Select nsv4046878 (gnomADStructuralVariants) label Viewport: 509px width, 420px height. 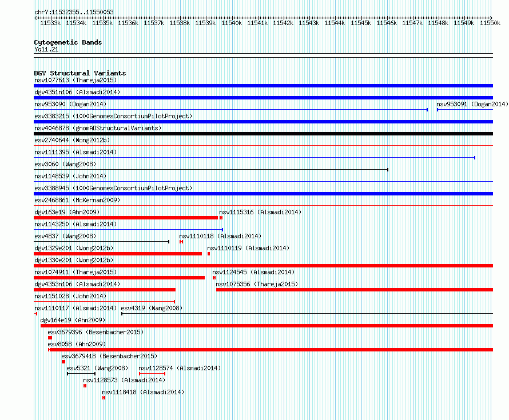click(98, 128)
